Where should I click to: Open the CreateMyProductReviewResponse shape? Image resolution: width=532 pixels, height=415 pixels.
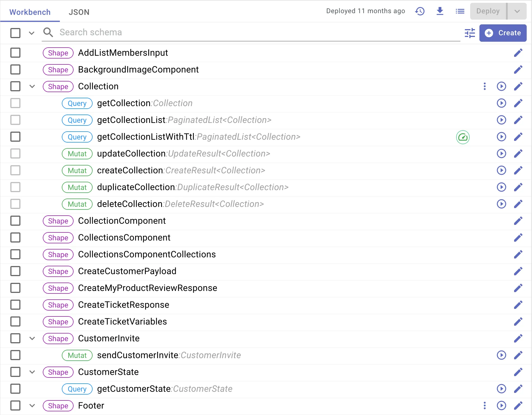148,288
